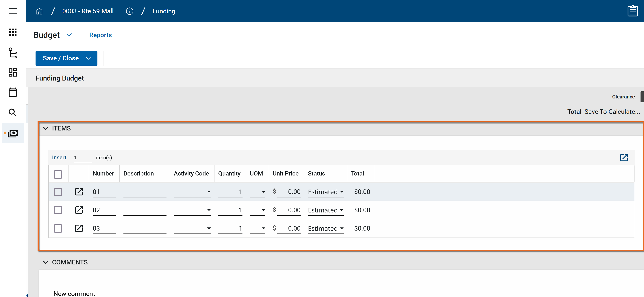This screenshot has width=644, height=297.
Task: Check the checkbox for item 03
Action: tap(58, 228)
